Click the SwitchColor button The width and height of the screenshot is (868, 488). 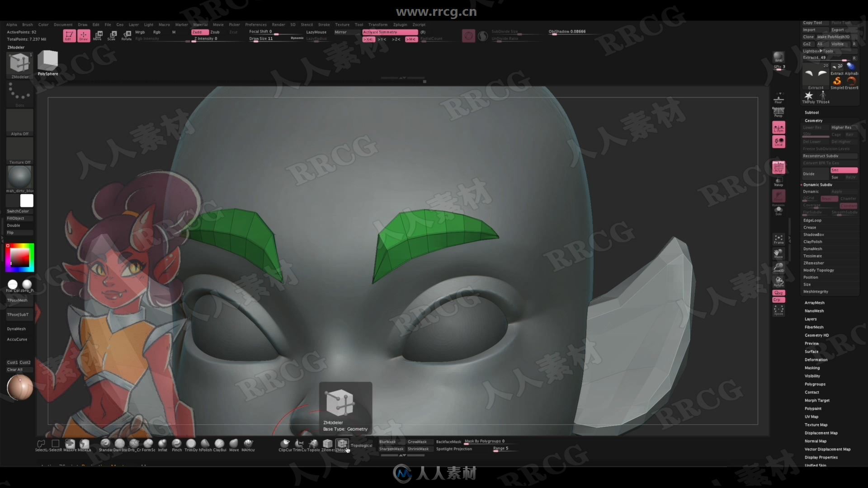[x=19, y=211]
